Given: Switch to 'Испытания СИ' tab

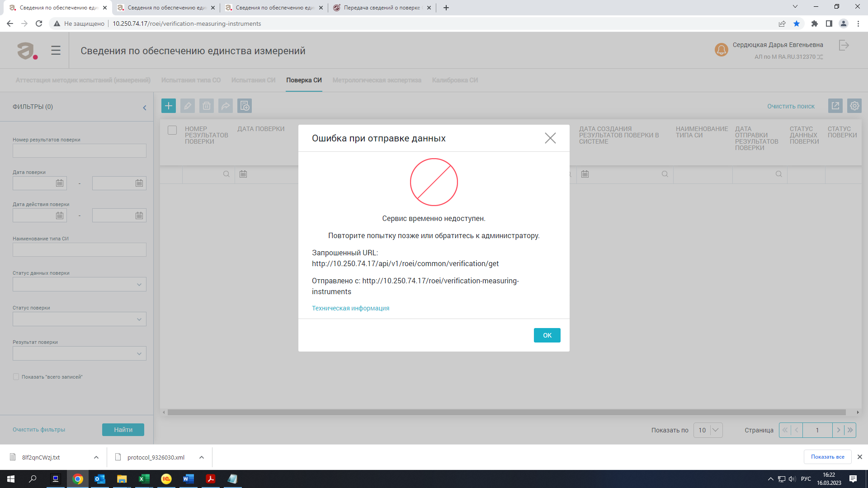Looking at the screenshot, I should pyautogui.click(x=253, y=80).
